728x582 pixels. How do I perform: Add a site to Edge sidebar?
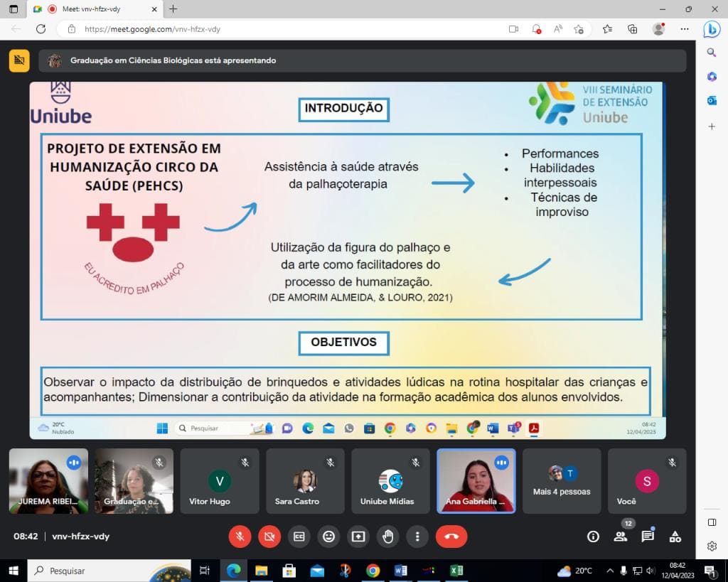[712, 126]
